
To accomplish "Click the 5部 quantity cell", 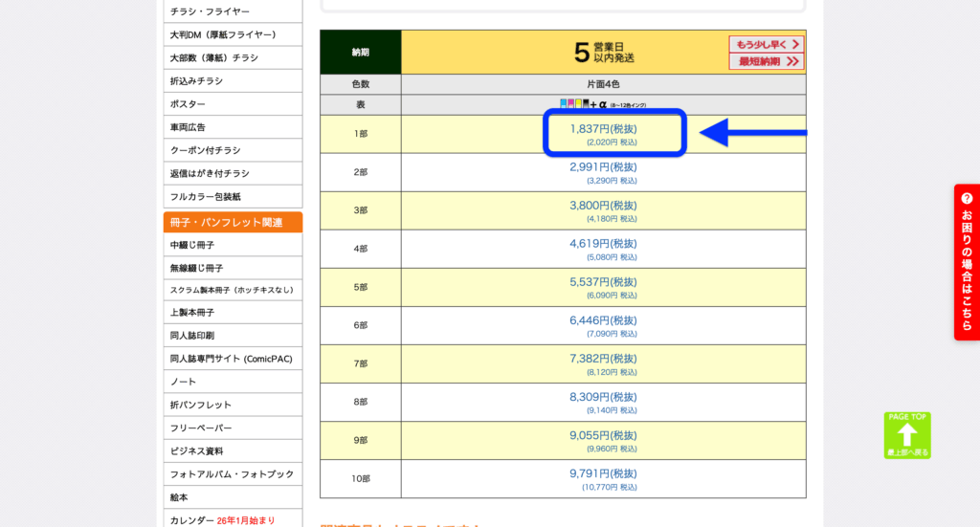I will pyautogui.click(x=361, y=287).
